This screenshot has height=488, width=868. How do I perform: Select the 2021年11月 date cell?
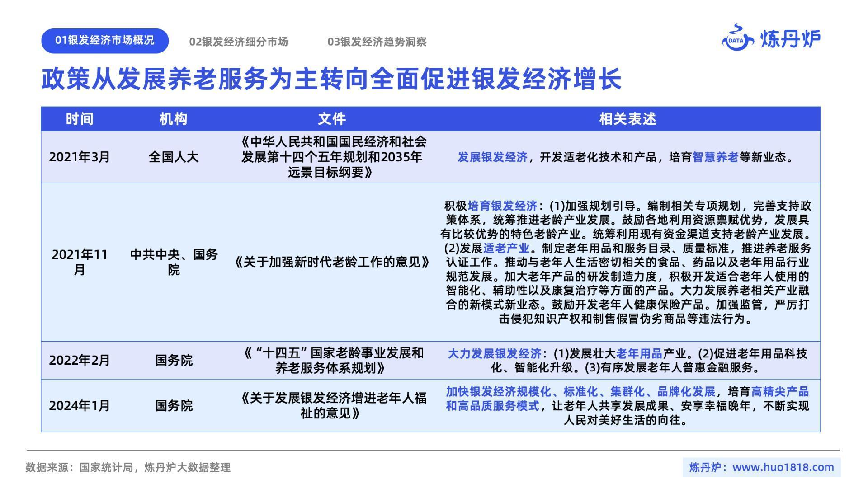(x=80, y=262)
